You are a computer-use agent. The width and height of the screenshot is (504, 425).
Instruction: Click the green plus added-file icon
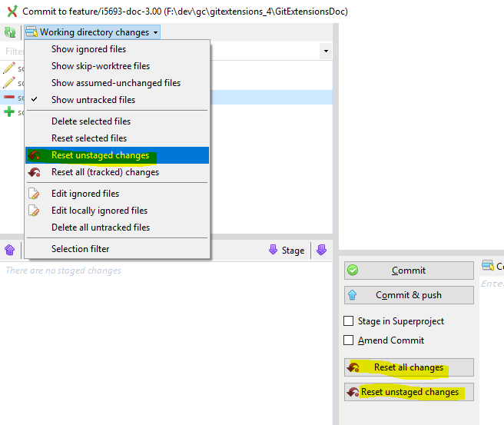click(x=9, y=111)
